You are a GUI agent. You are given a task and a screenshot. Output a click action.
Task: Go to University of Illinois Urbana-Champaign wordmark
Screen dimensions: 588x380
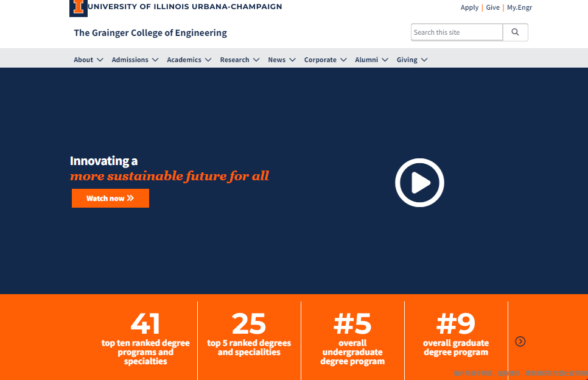[185, 7]
